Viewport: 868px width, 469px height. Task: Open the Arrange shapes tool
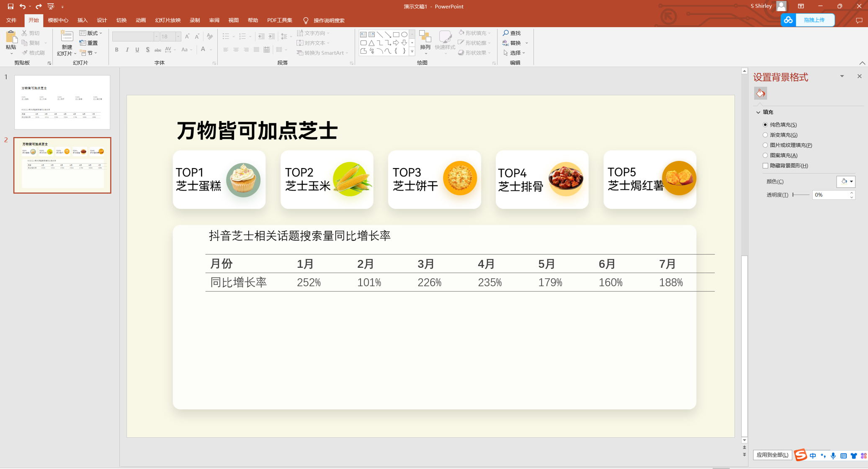pyautogui.click(x=425, y=42)
